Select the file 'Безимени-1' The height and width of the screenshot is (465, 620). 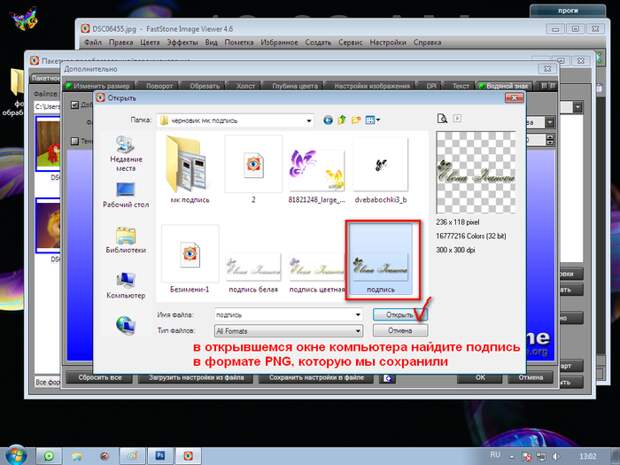click(190, 259)
